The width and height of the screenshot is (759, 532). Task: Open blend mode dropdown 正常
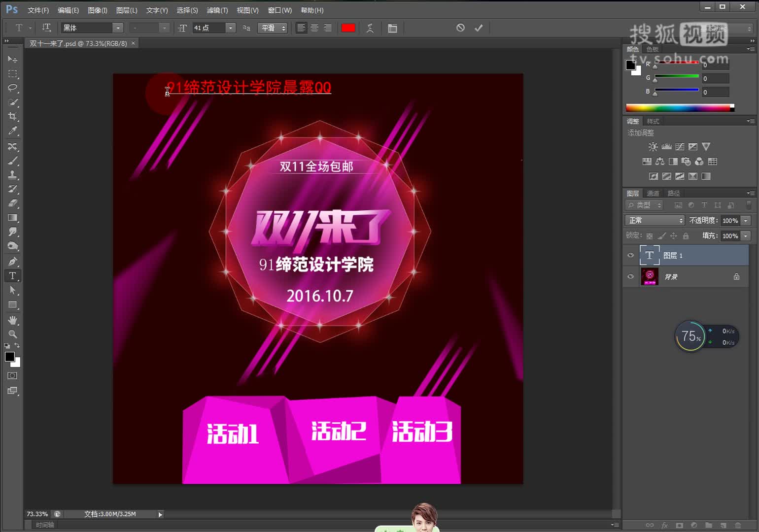(655, 220)
